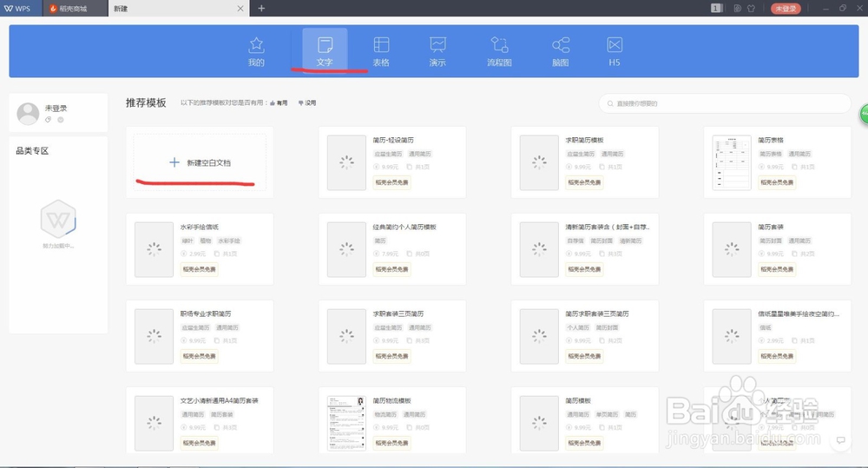This screenshot has height=468, width=868.
Task: Click the 单页简历 tag on 简历模板
Action: point(607,415)
